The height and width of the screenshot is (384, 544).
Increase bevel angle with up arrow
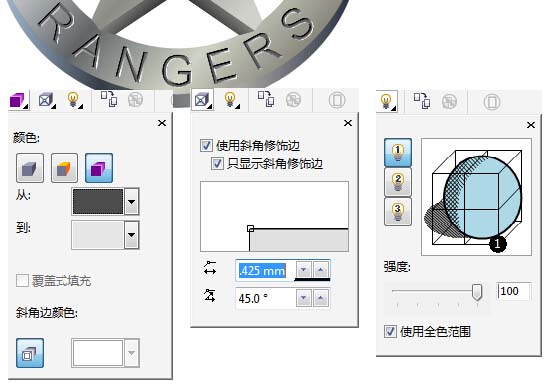click(x=321, y=298)
